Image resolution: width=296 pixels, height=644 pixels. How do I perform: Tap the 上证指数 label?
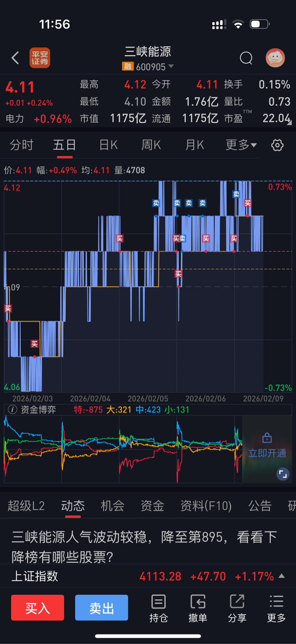coord(35,576)
